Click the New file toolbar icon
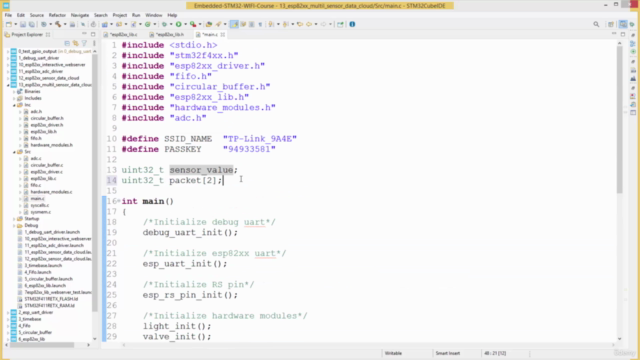 (x=9, y=24)
